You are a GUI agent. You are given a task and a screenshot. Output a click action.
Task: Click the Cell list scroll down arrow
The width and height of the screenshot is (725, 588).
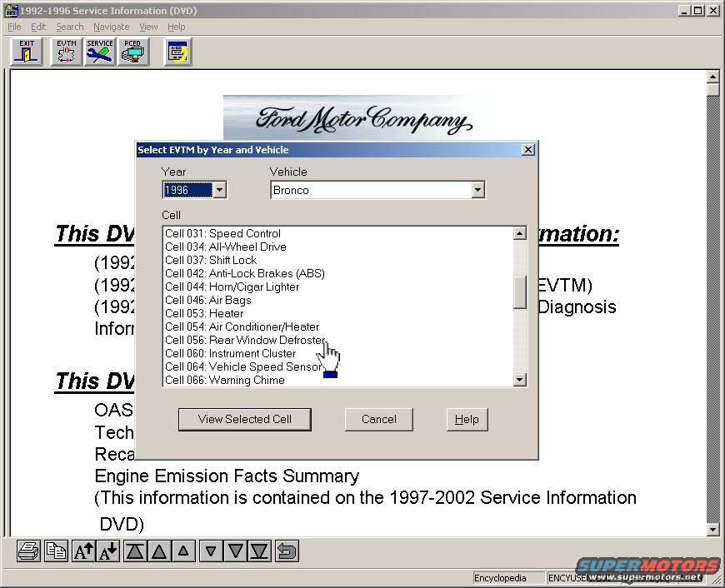[x=520, y=380]
